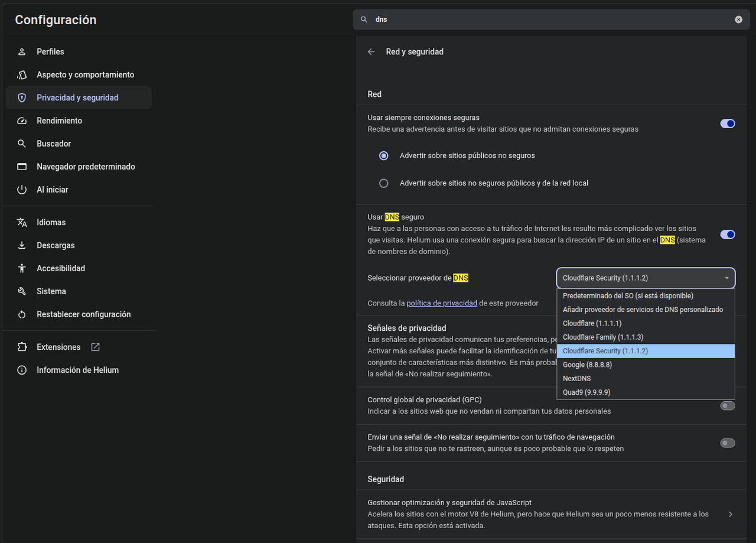Click the Información de Helium info icon
Image resolution: width=756 pixels, height=543 pixels.
[x=22, y=370]
